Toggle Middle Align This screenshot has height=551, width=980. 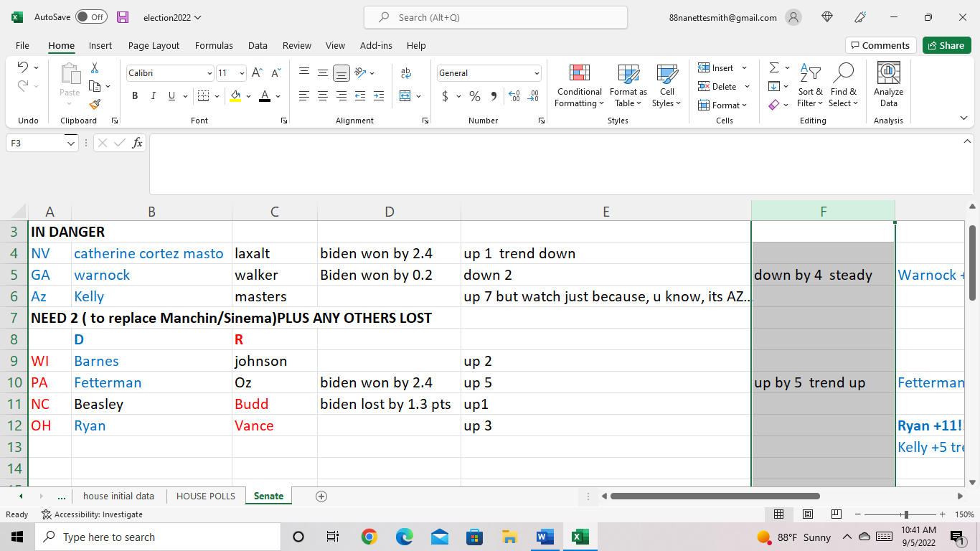[x=323, y=73]
